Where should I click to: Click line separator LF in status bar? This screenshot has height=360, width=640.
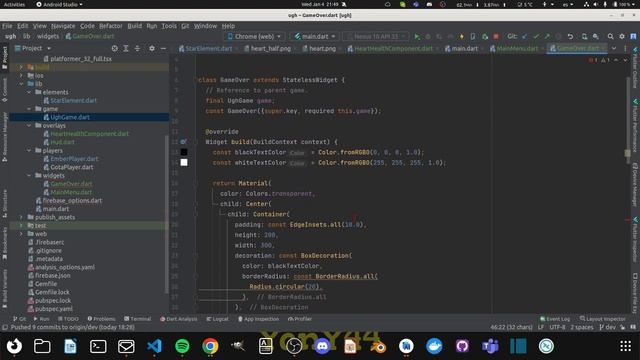(x=541, y=327)
